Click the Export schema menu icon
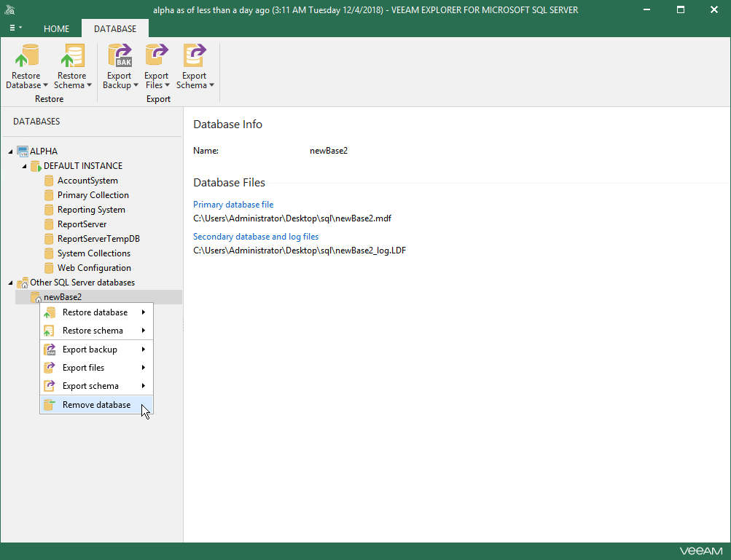 (50, 386)
